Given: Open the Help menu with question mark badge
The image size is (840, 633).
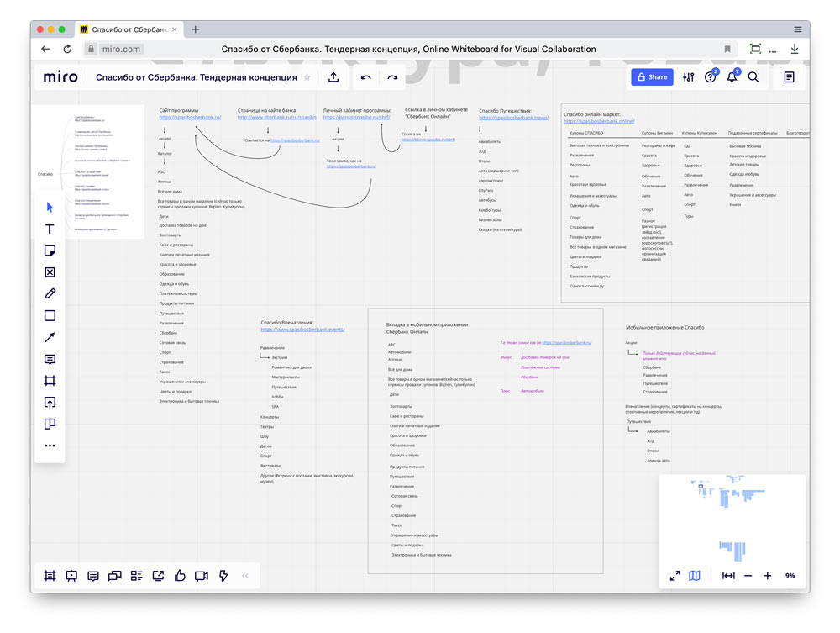Looking at the screenshot, I should [710, 76].
